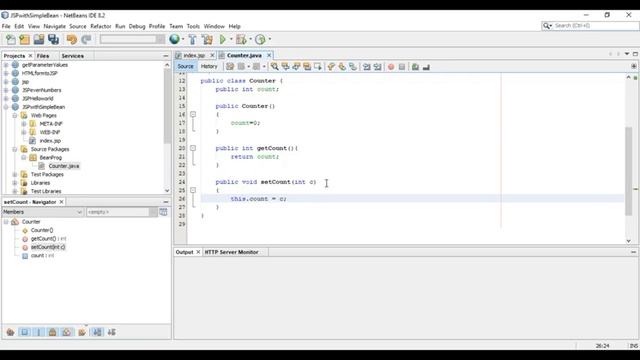The height and width of the screenshot is (360, 640).
Task: Toggle Rectangular Selection in the editor toolbar
Action: pyautogui.click(x=318, y=67)
